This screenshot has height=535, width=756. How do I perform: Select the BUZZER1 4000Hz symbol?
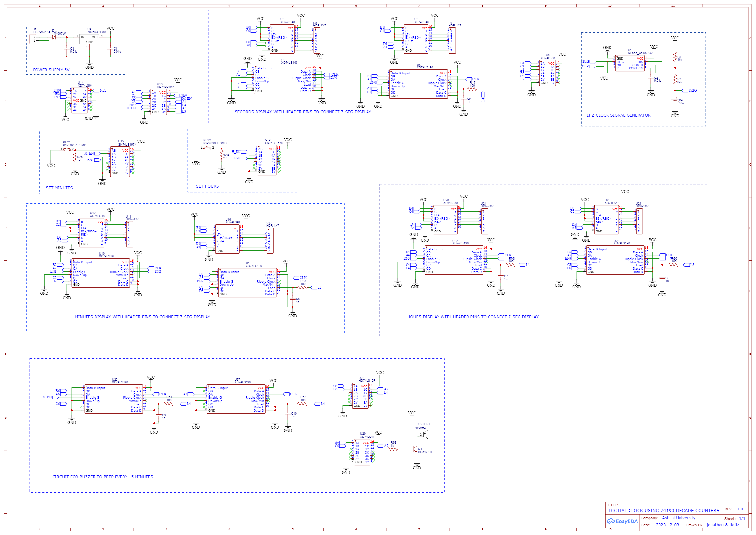[425, 434]
